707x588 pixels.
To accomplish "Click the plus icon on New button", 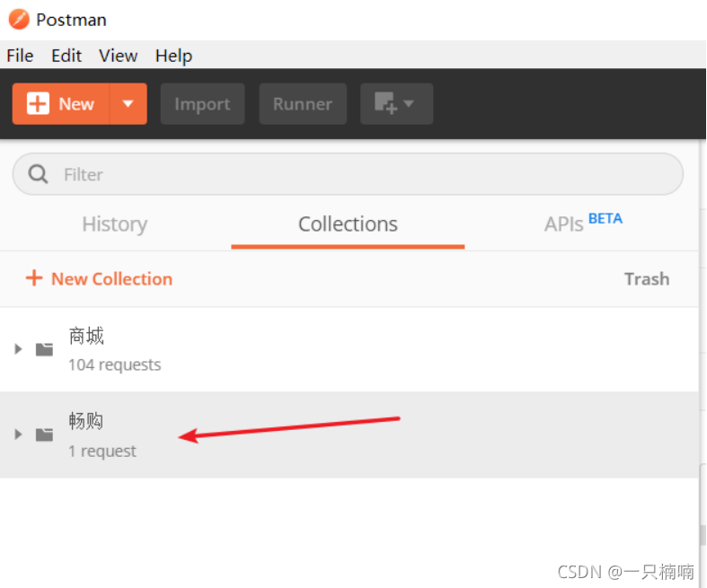I will 38,103.
